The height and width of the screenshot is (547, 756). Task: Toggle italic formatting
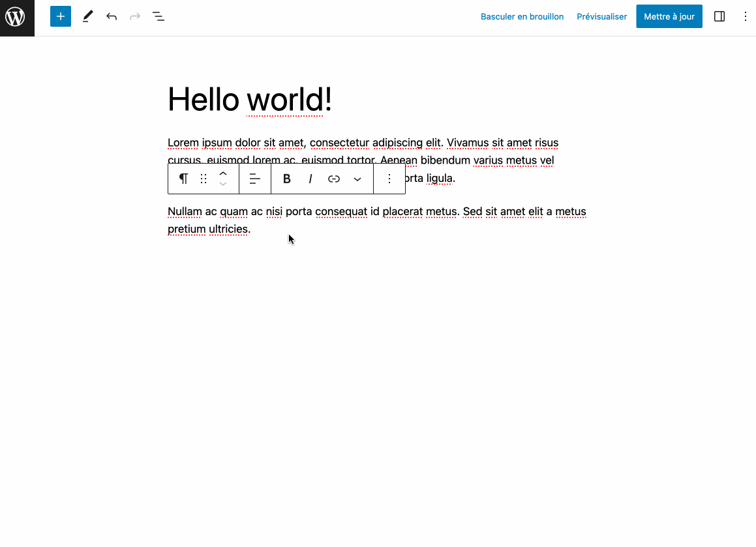point(310,179)
